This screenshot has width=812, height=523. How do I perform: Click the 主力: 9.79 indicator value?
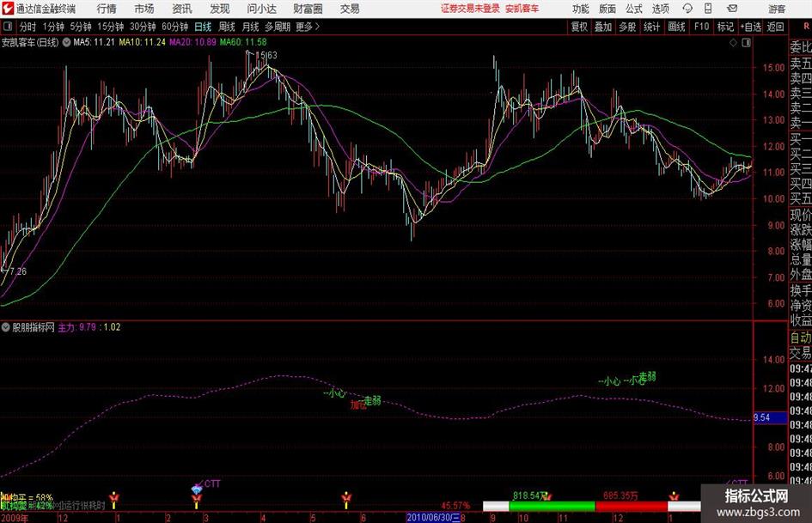76,327
